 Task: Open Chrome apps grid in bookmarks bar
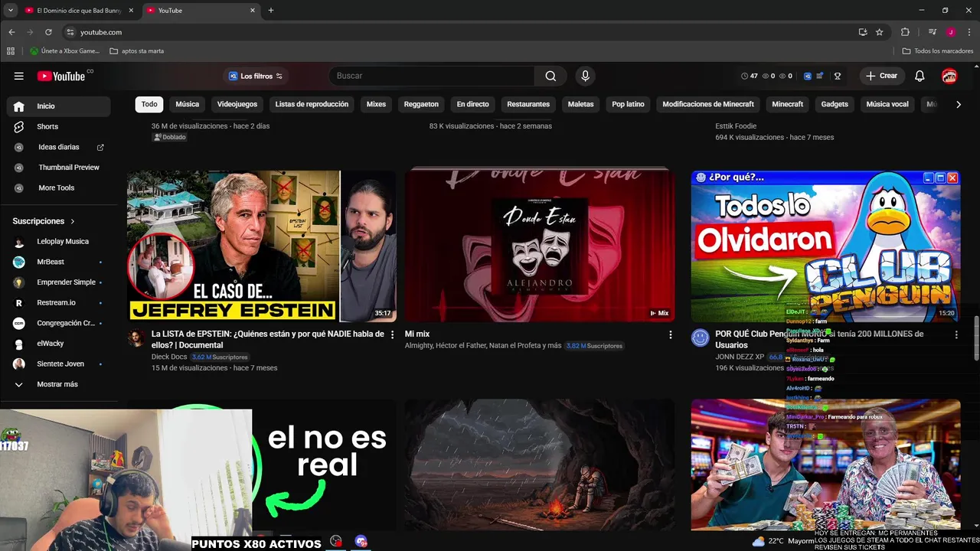coord(11,51)
